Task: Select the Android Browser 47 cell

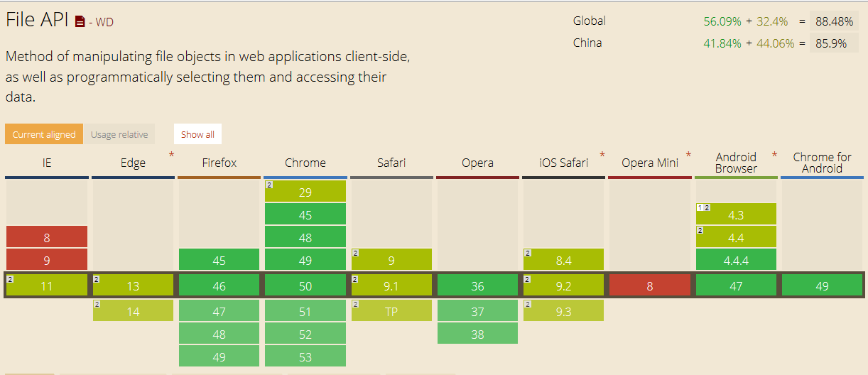Action: [x=736, y=286]
